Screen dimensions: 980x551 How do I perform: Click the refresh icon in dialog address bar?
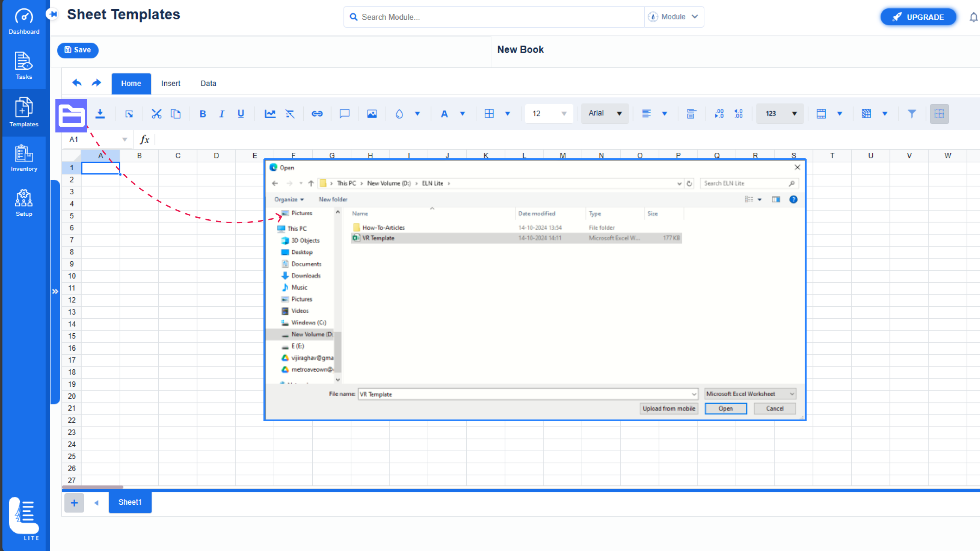coord(689,184)
